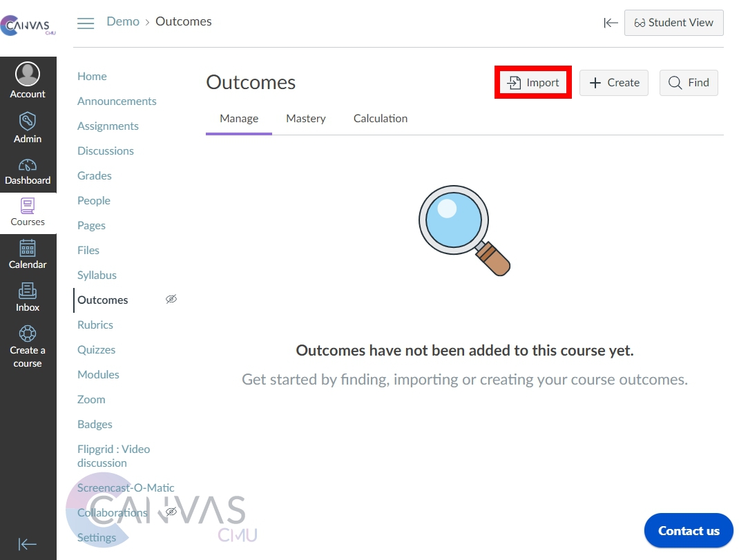Click hidden eye icon beside Outcomes
The height and width of the screenshot is (560, 739).
coord(171,299)
